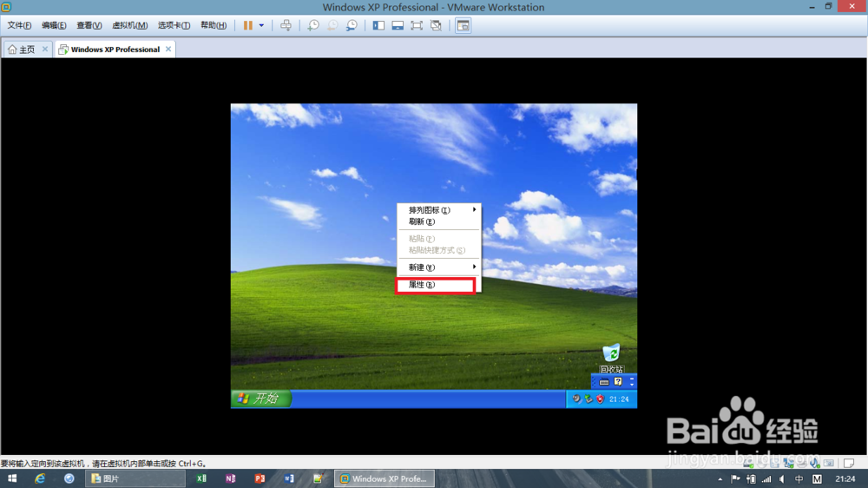Click the revert to snapshot toolbar icon
The width and height of the screenshot is (868, 488).
pyautogui.click(x=332, y=25)
